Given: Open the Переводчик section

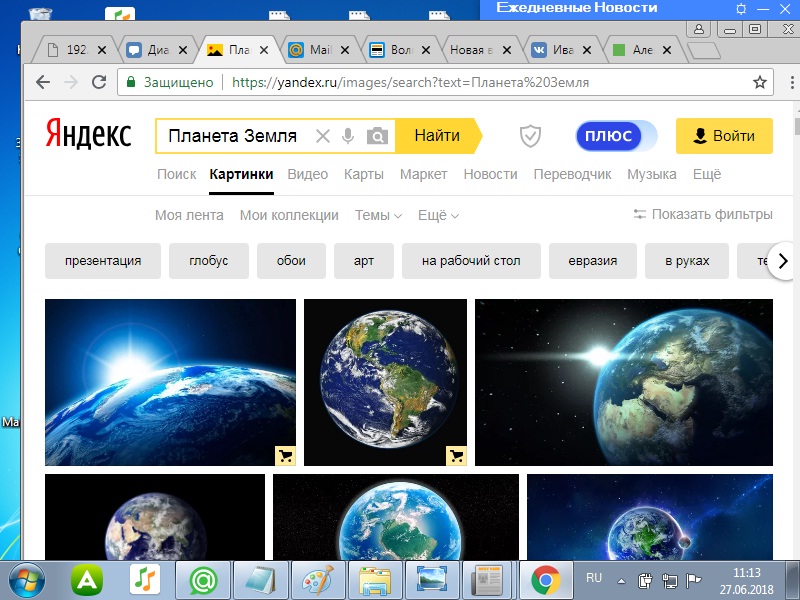Looking at the screenshot, I should [x=572, y=174].
